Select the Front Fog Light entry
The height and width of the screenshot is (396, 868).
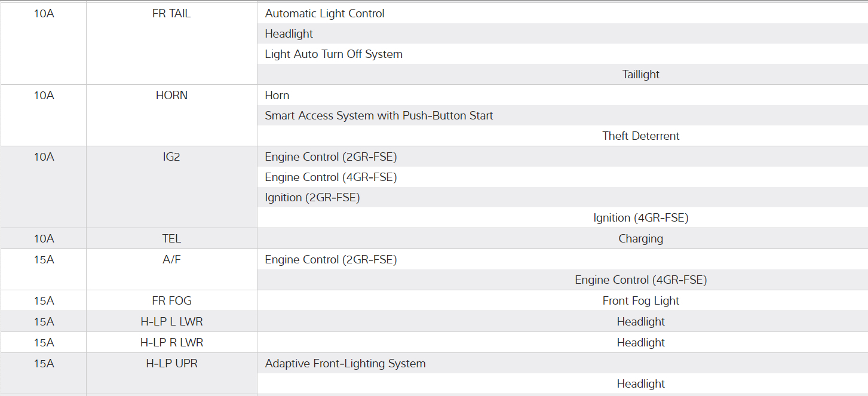point(640,300)
